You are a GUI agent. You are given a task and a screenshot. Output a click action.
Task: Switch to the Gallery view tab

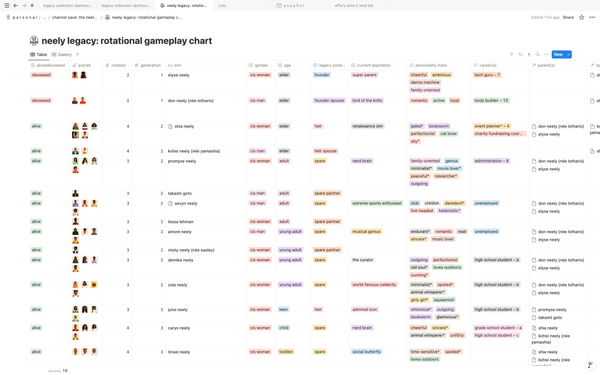coord(62,54)
